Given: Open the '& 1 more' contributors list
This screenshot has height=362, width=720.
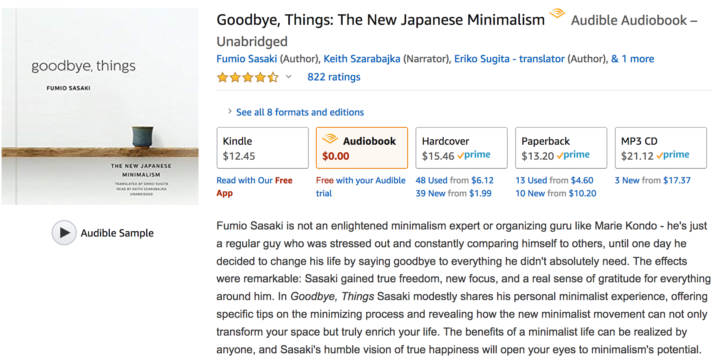Looking at the screenshot, I should point(632,59).
